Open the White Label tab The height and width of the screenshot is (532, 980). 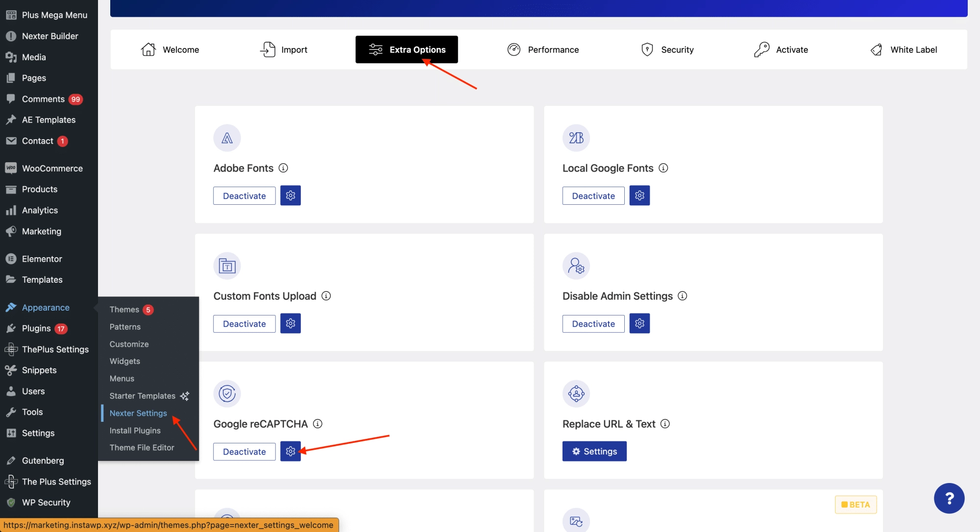click(904, 49)
